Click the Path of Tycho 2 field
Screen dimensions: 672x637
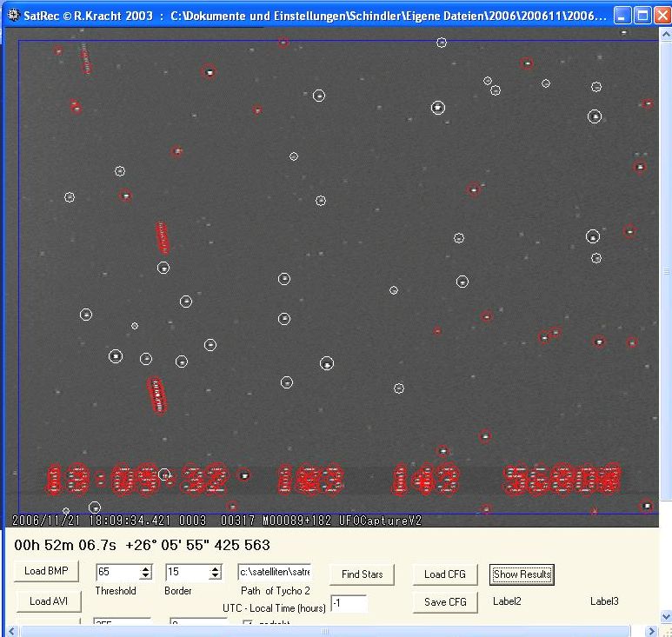(274, 573)
